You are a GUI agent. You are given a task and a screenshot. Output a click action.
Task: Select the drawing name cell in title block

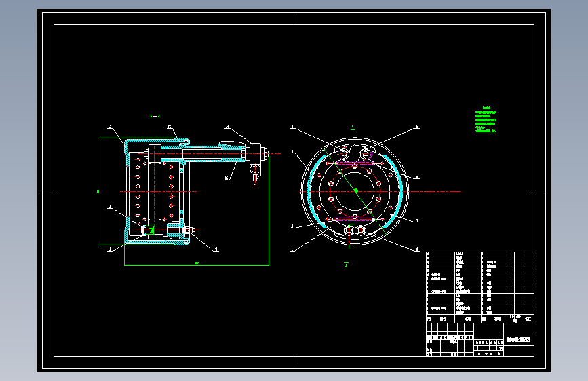point(518,340)
